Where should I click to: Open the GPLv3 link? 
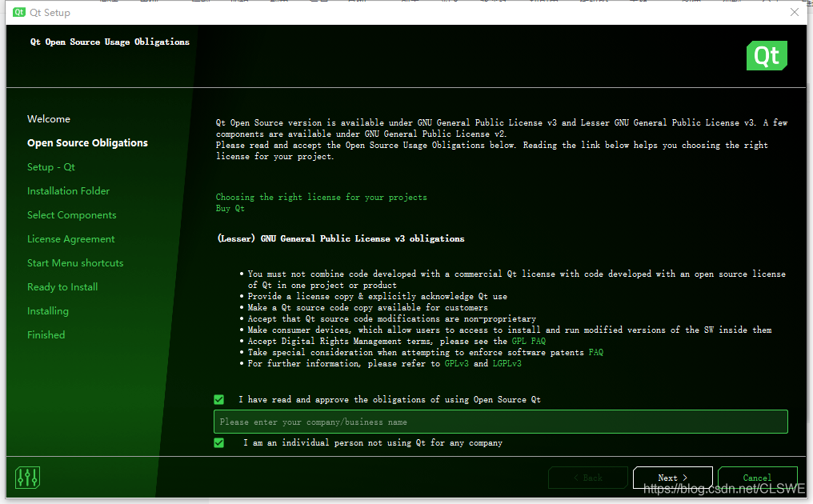(x=456, y=363)
